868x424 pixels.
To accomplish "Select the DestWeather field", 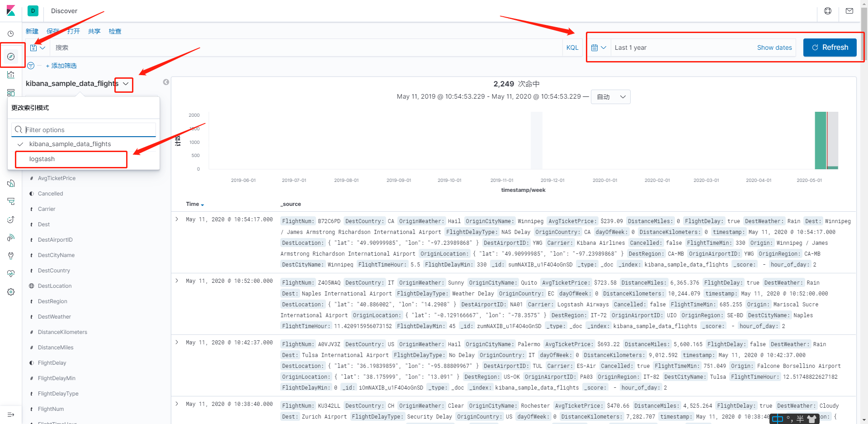I will pyautogui.click(x=54, y=317).
